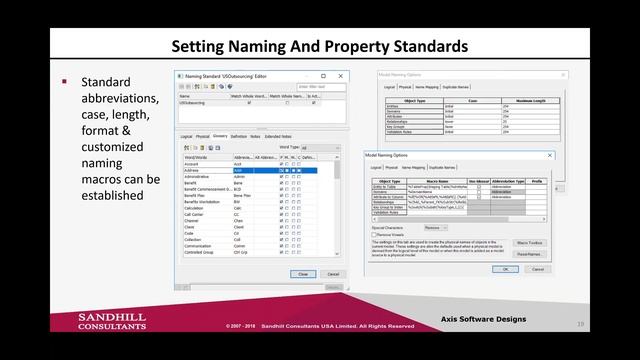Click the Maximum Length column header in back window

coord(531,100)
